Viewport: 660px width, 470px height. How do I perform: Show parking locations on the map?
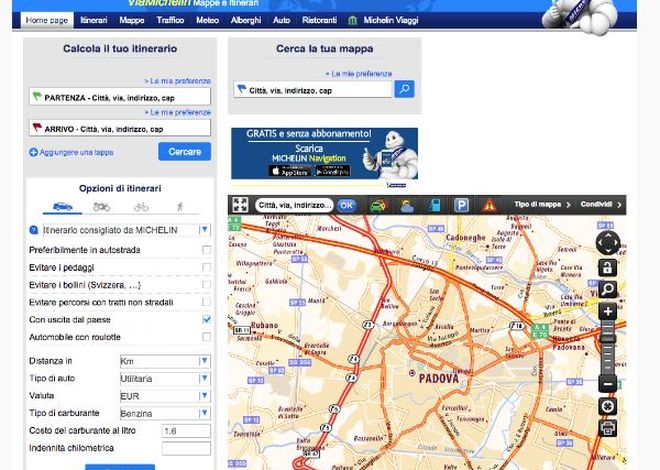tap(461, 205)
